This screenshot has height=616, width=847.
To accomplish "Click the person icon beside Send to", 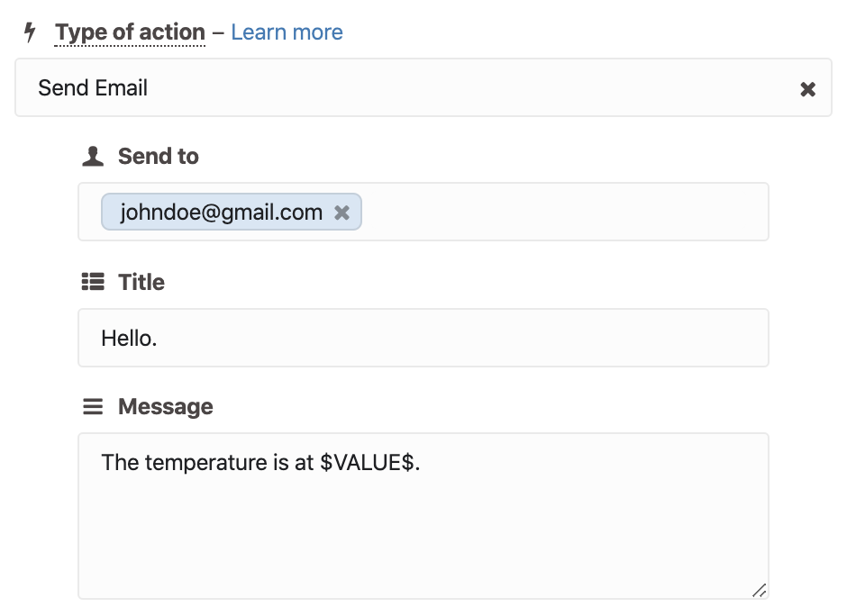I will [x=93, y=157].
